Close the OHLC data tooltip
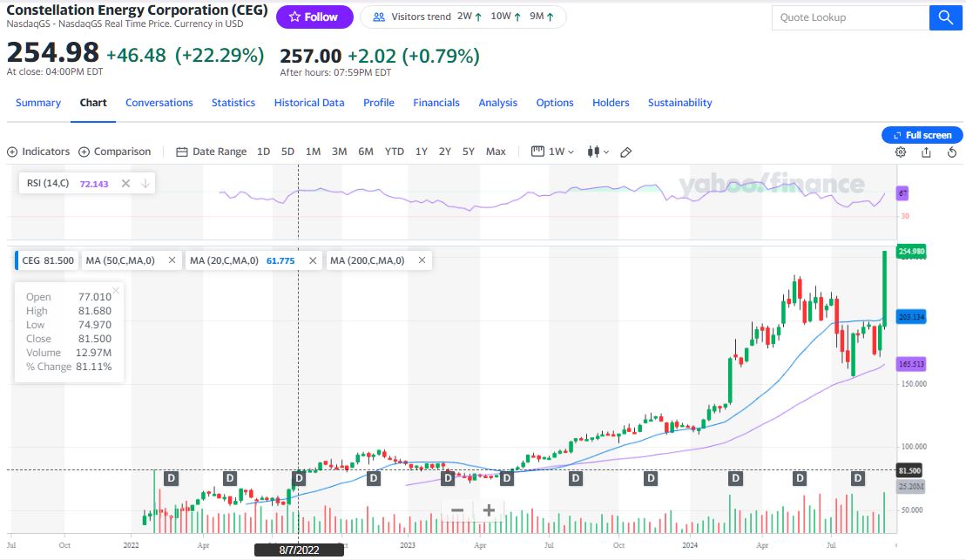This screenshot has height=560, width=966. click(x=116, y=291)
